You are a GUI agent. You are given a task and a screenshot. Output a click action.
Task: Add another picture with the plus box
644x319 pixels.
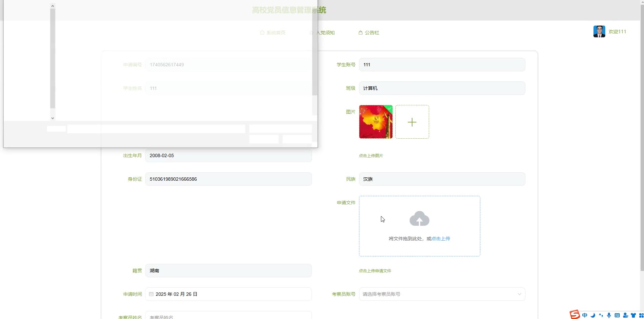point(412,122)
